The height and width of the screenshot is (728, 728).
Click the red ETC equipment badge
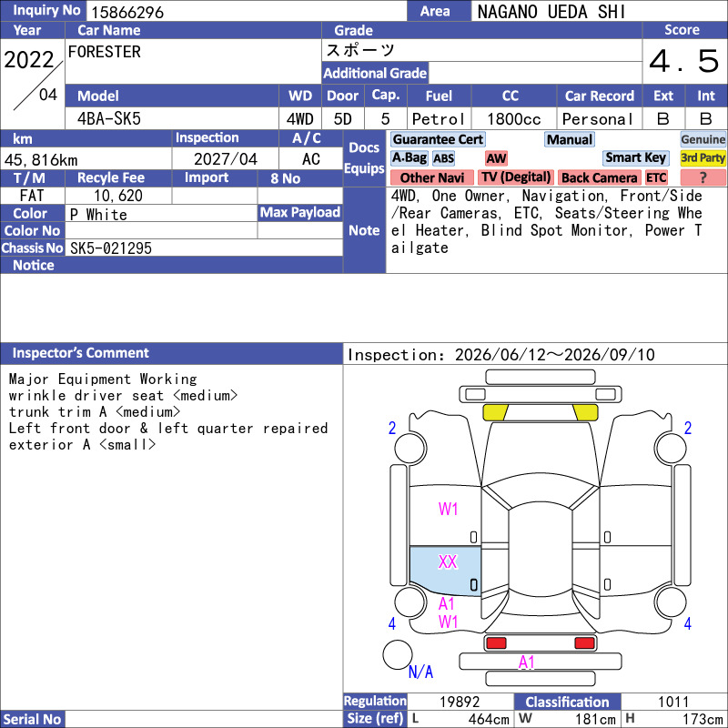[656, 177]
